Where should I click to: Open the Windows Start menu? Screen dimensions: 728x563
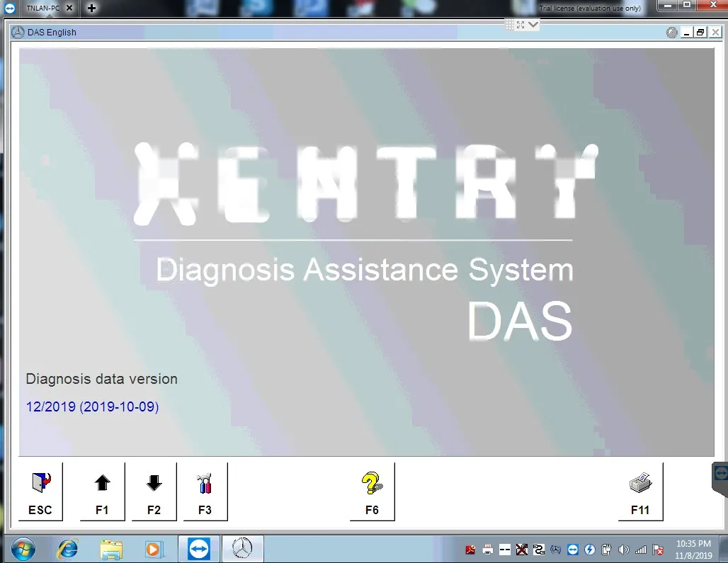[23, 550]
